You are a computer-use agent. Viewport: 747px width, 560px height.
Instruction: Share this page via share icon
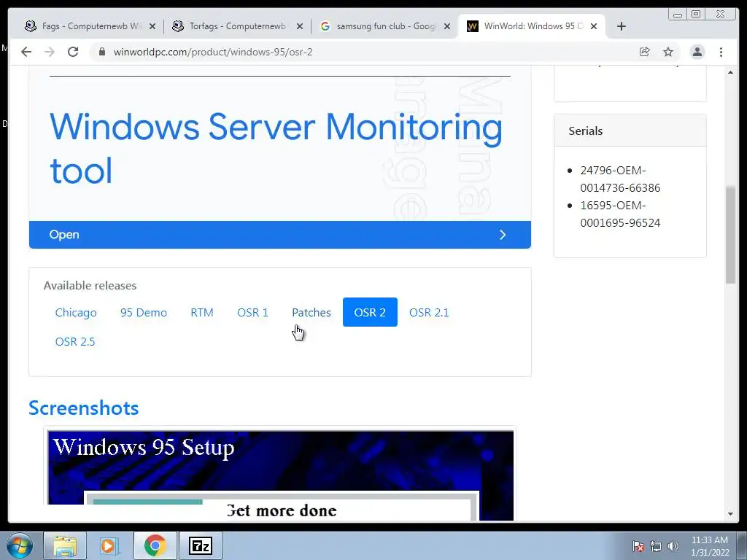645,52
